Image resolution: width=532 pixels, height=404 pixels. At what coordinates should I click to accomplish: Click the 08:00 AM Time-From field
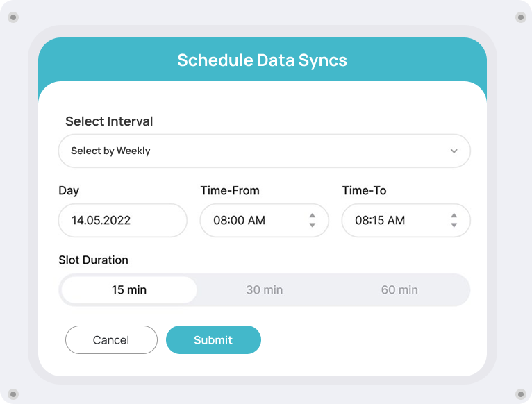tap(250, 221)
